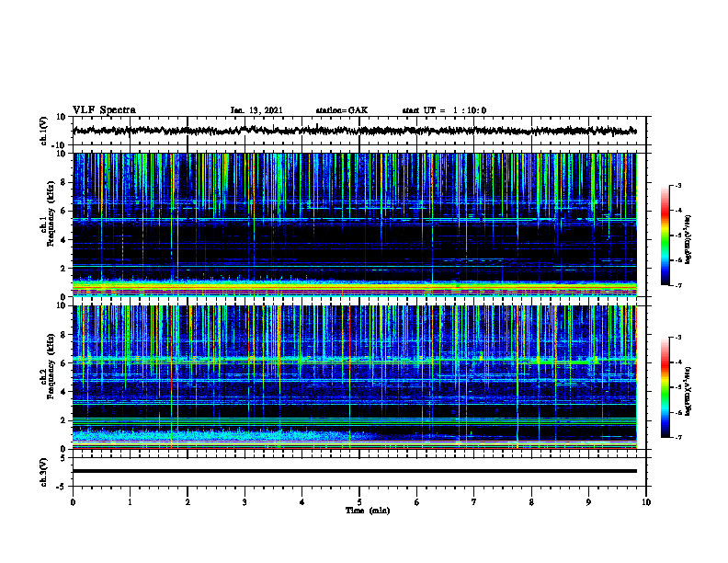728x563 pixels.
Task: Select the date text "Jan. 13, 2021"
Action: [x=256, y=110]
